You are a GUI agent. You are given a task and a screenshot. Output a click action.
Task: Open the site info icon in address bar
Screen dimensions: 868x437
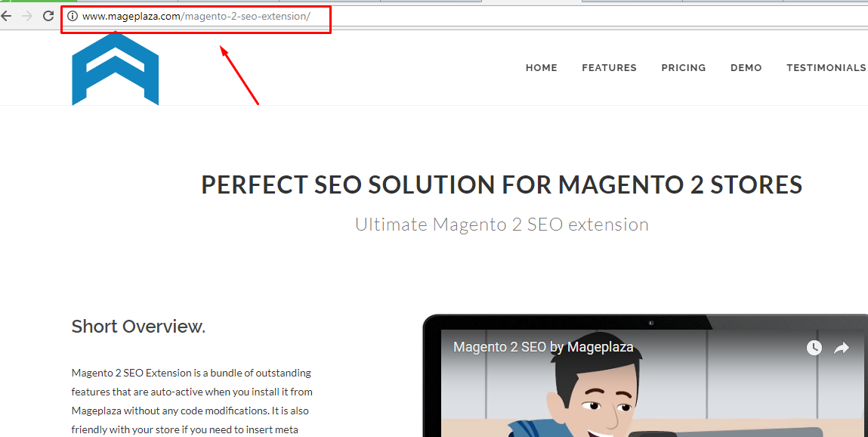tap(72, 16)
